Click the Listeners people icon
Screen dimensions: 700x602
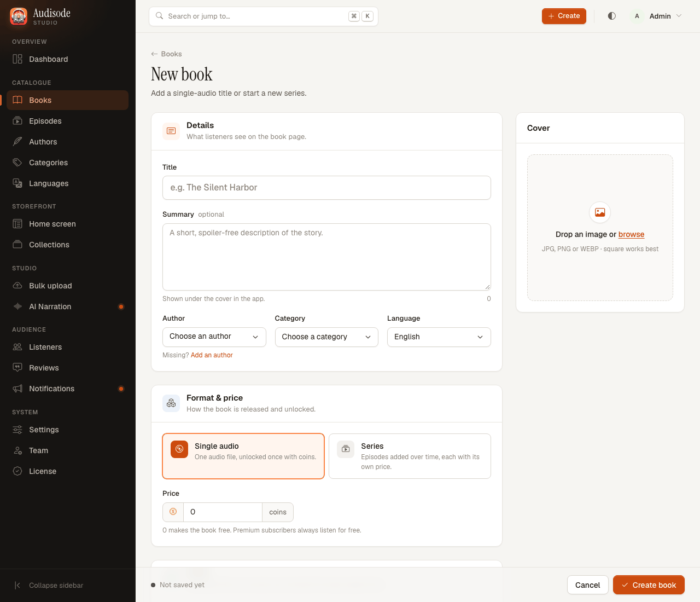[17, 347]
